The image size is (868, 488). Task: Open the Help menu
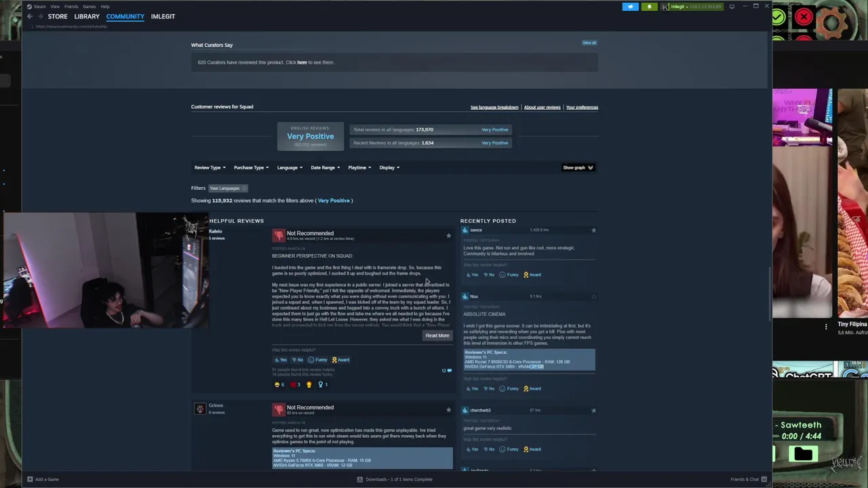(x=105, y=6)
